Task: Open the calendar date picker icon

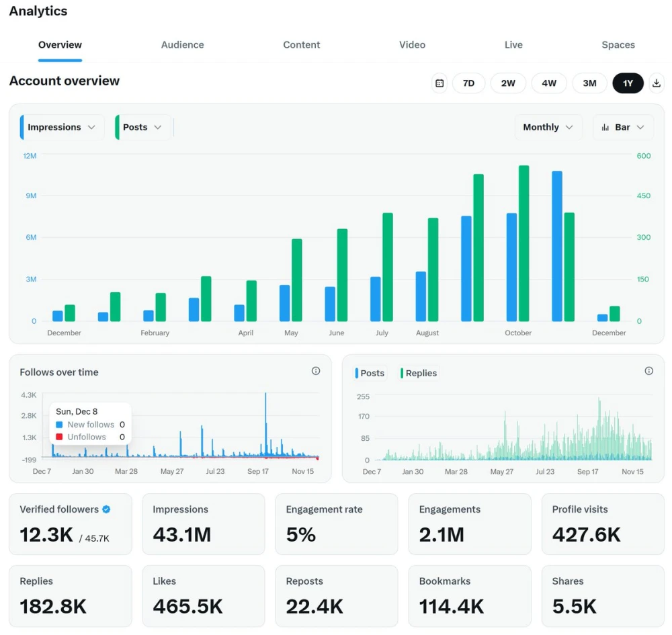Action: 439,83
